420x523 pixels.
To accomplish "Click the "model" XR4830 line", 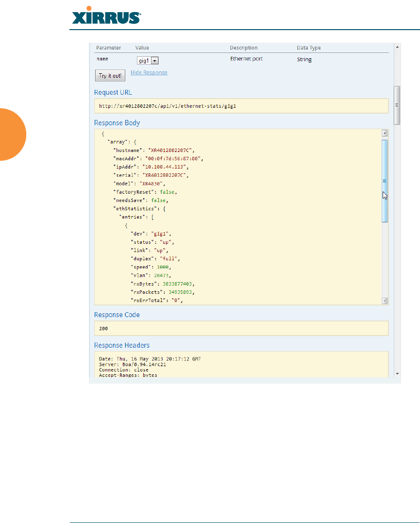I will point(139,184).
